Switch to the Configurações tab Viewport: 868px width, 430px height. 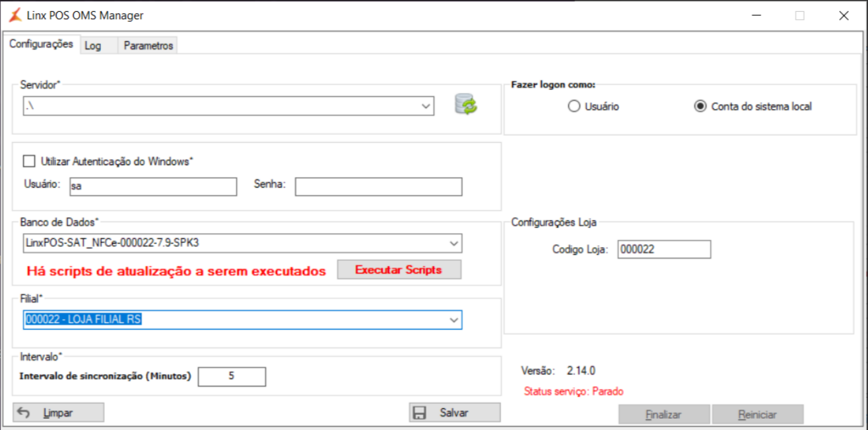[41, 44]
